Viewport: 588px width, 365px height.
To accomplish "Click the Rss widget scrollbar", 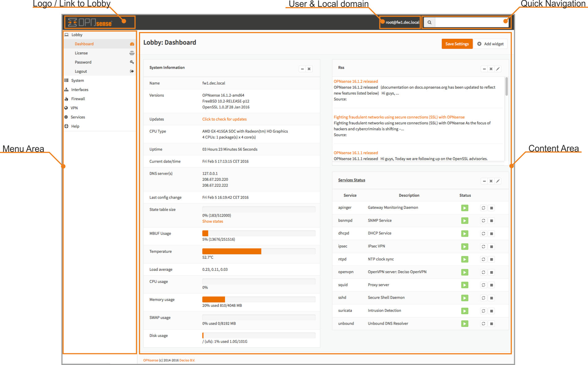I will tap(507, 87).
